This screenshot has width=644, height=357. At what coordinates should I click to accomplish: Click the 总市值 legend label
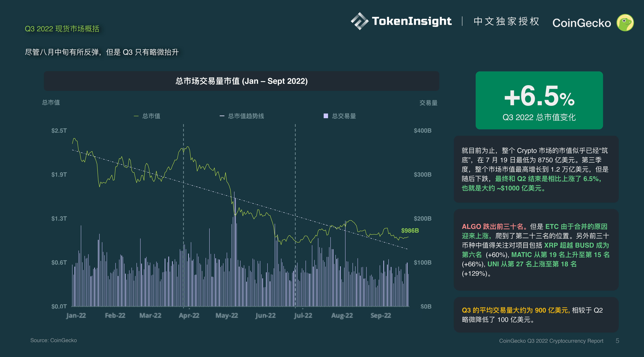tap(151, 116)
